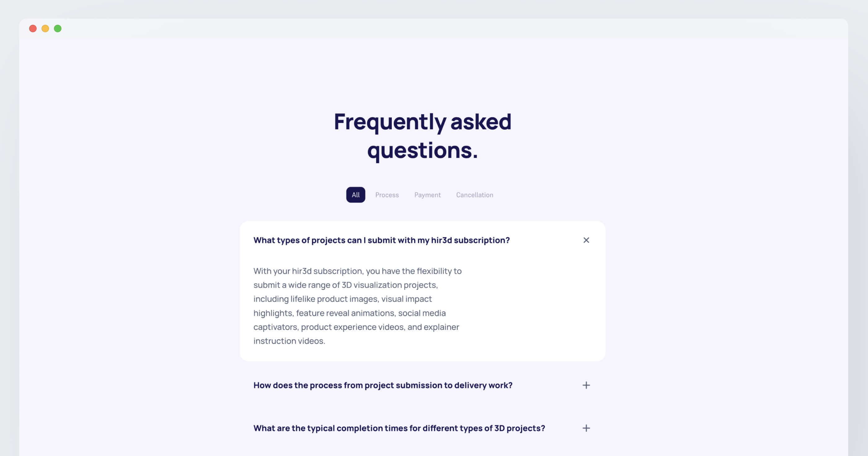
Task: Expand the project submission process question plus icon
Action: 586,385
